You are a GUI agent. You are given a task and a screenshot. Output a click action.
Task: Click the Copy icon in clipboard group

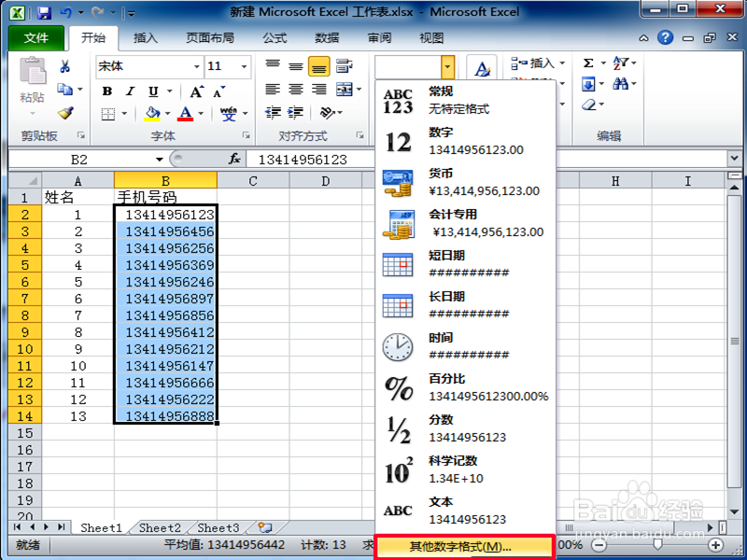(x=64, y=89)
